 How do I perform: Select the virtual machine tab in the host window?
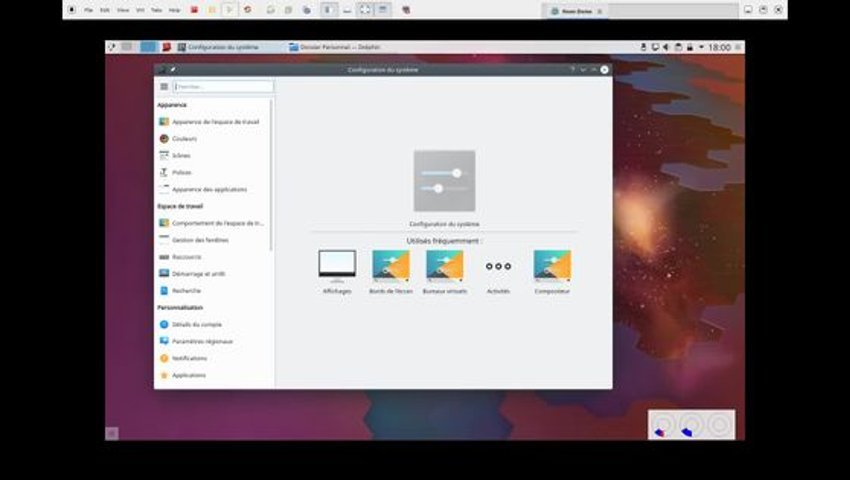(576, 11)
